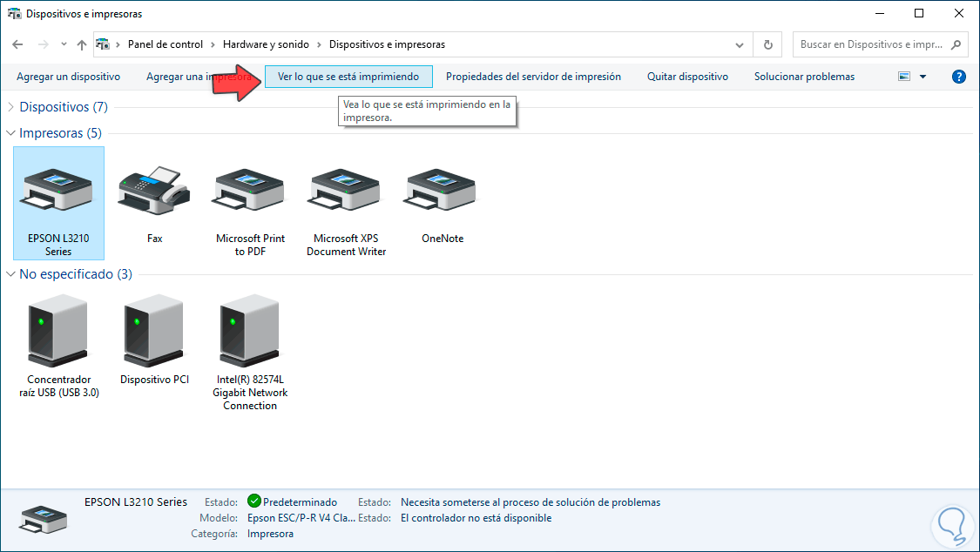Go back with the left arrow

click(x=17, y=44)
